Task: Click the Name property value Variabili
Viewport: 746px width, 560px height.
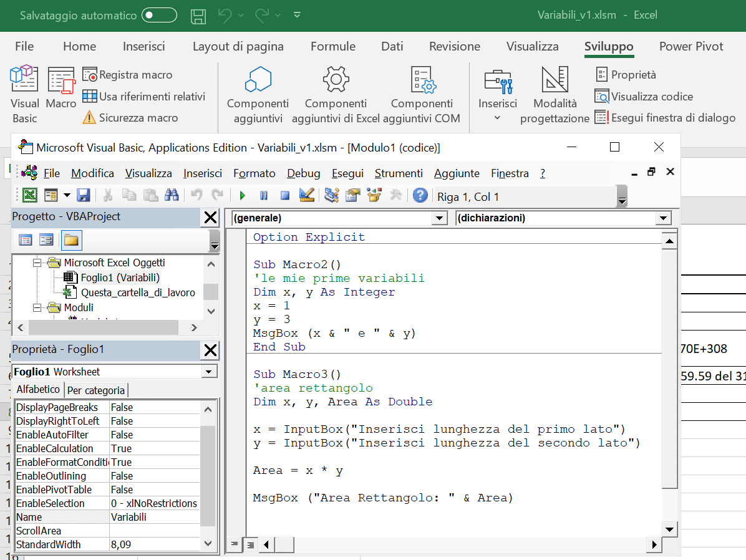Action: (x=155, y=517)
